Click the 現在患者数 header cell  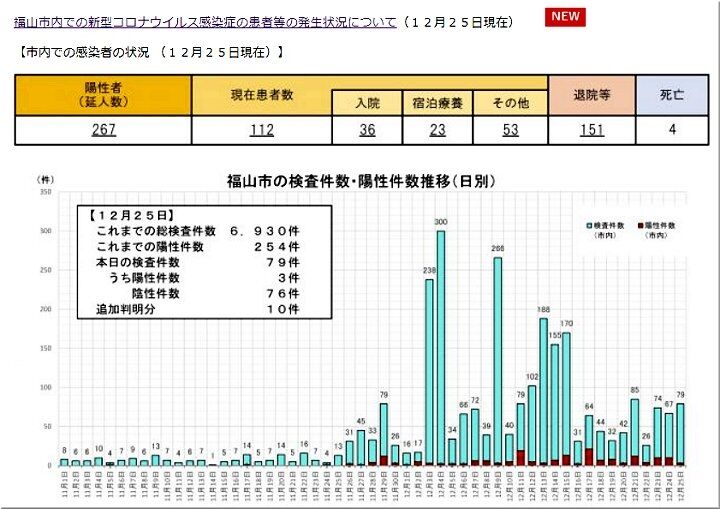coord(262,95)
